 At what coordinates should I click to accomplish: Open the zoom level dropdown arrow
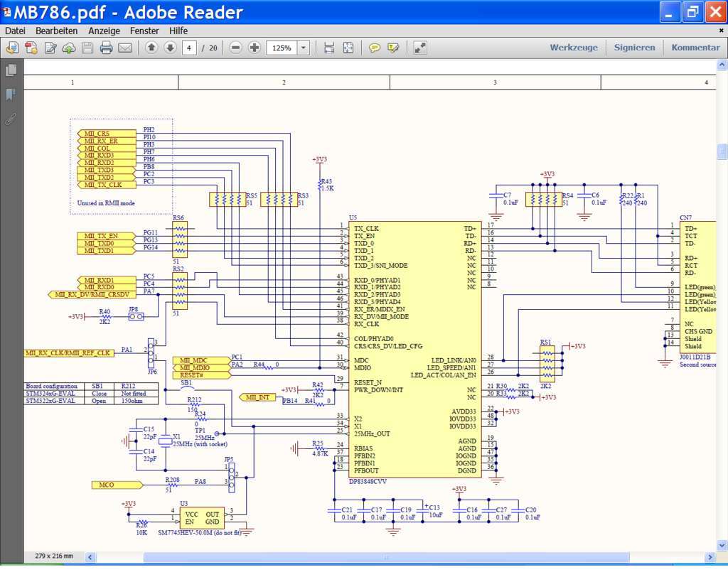[304, 48]
